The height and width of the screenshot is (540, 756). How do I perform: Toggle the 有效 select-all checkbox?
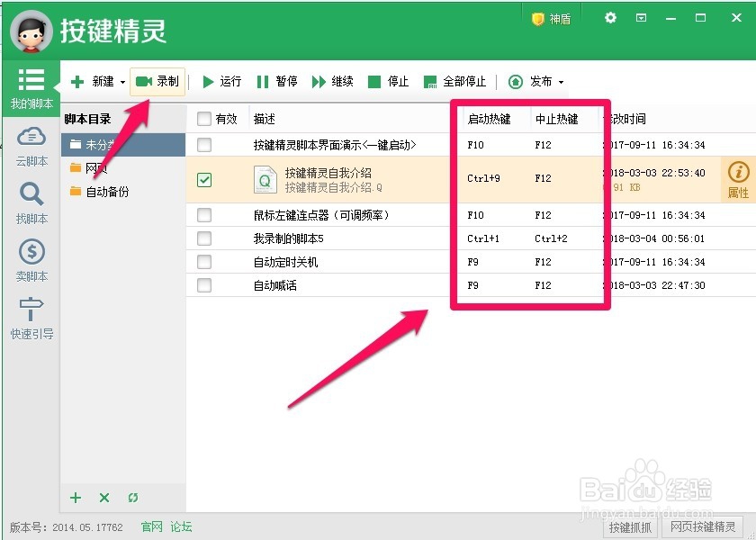(x=204, y=119)
